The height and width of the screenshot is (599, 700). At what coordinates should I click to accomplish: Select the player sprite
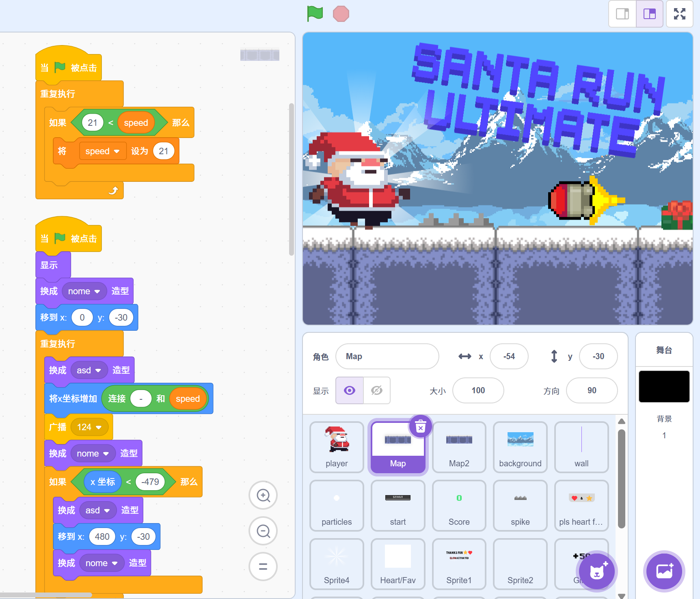(337, 447)
